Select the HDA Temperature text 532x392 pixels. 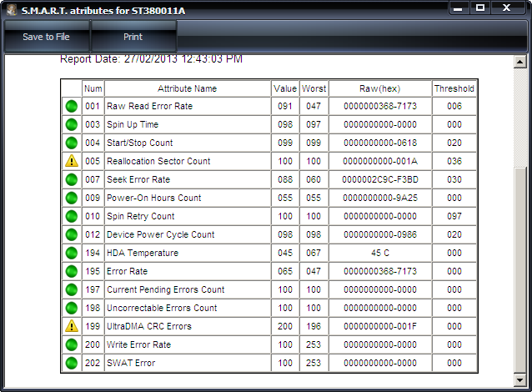[143, 253]
